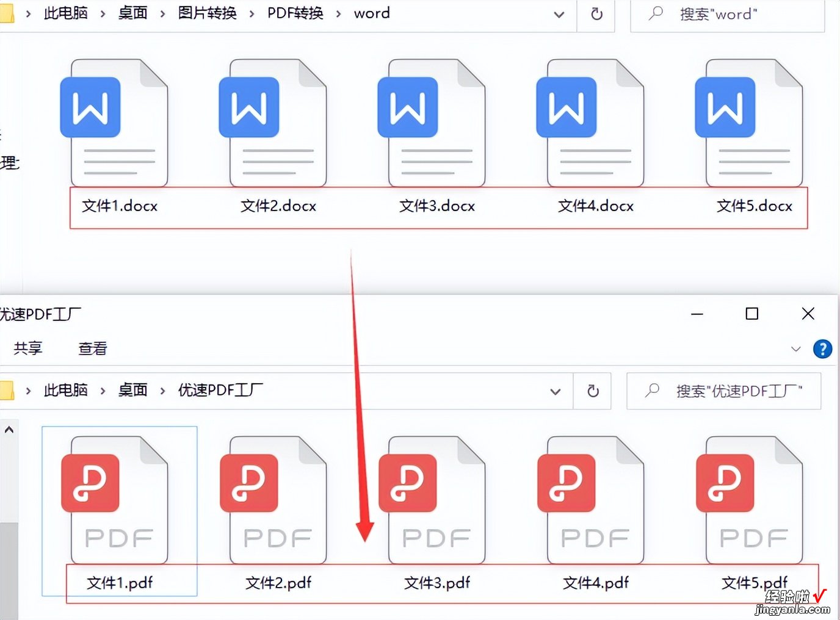
Task: Open the 查看 ribbon tab
Action: pyautogui.click(x=93, y=348)
